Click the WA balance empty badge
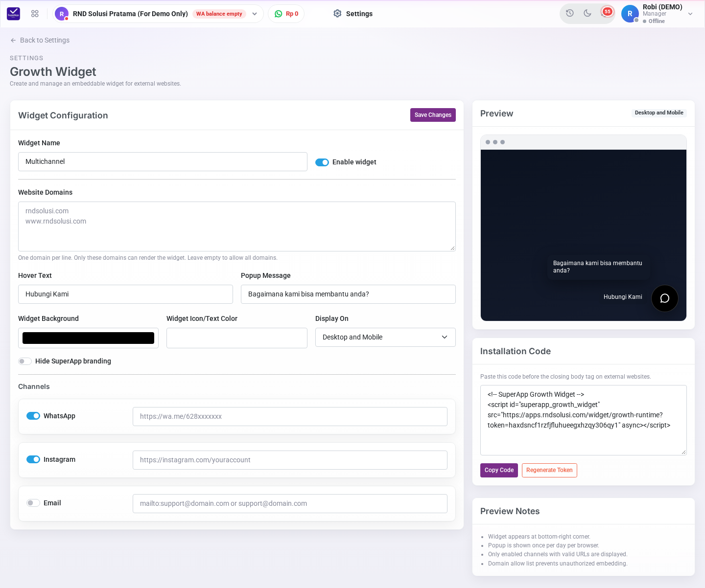Viewport: 705px width, 588px height. click(219, 14)
